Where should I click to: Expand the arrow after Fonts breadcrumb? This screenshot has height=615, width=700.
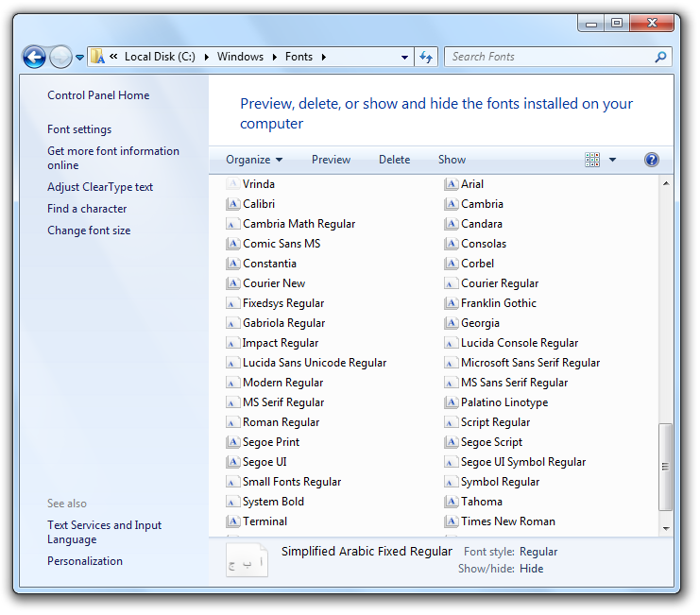pyautogui.click(x=324, y=57)
